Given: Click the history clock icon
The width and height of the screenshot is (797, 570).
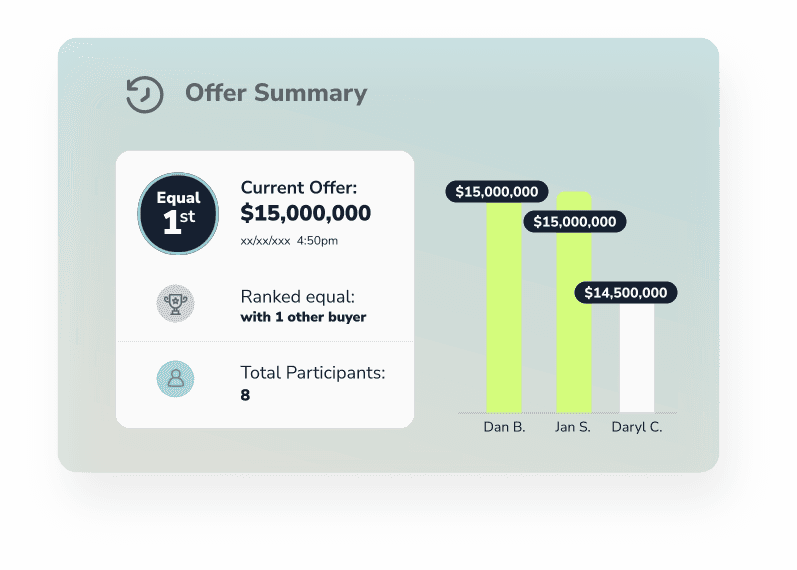Looking at the screenshot, I should (x=144, y=94).
